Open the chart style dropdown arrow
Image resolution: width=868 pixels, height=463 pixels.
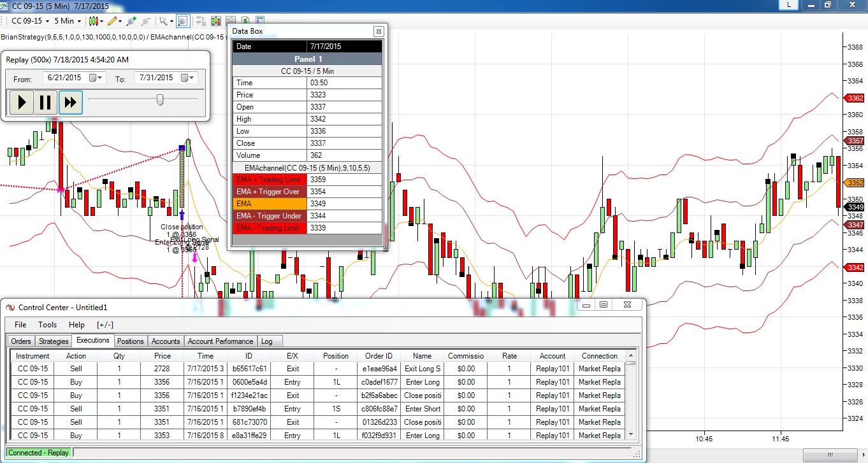tap(101, 21)
